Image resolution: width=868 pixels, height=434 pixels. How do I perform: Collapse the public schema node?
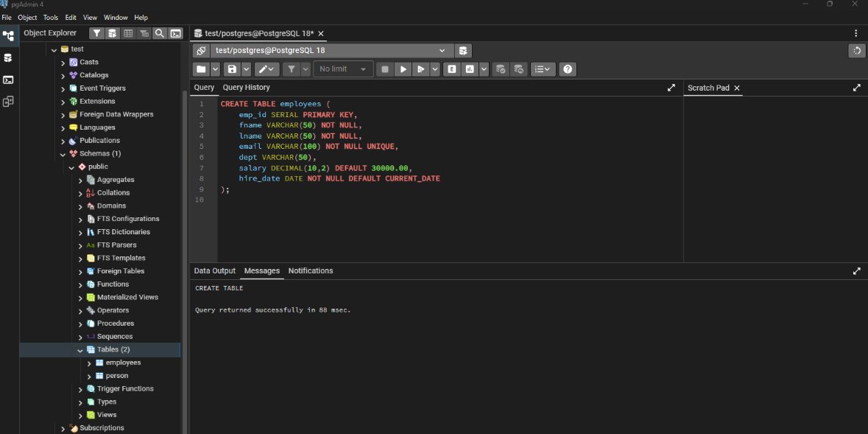coord(71,167)
